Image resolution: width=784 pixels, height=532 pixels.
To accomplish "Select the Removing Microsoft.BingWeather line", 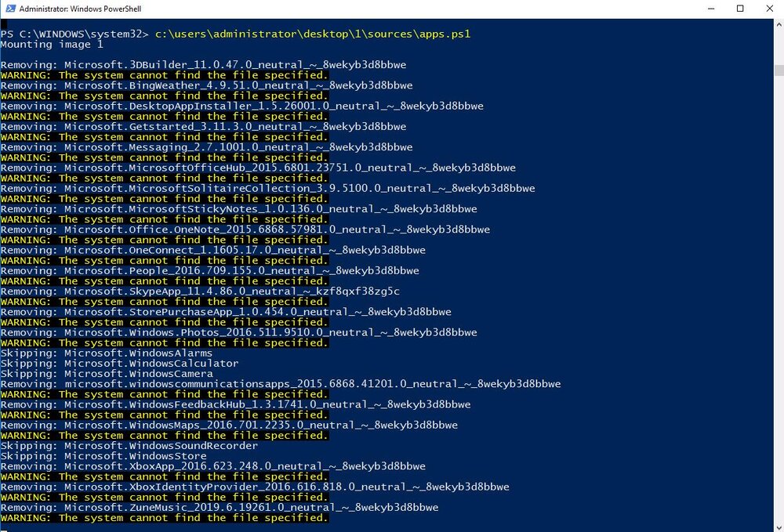I will [206, 85].
